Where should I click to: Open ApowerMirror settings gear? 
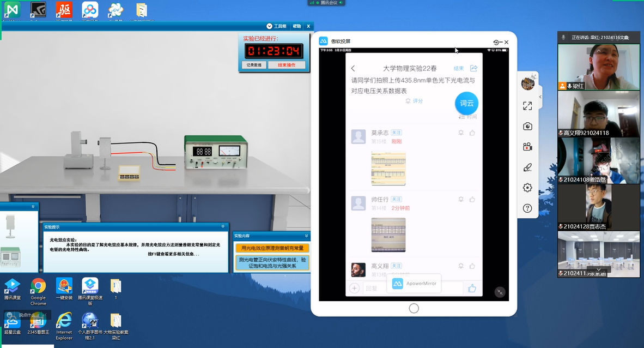click(527, 188)
